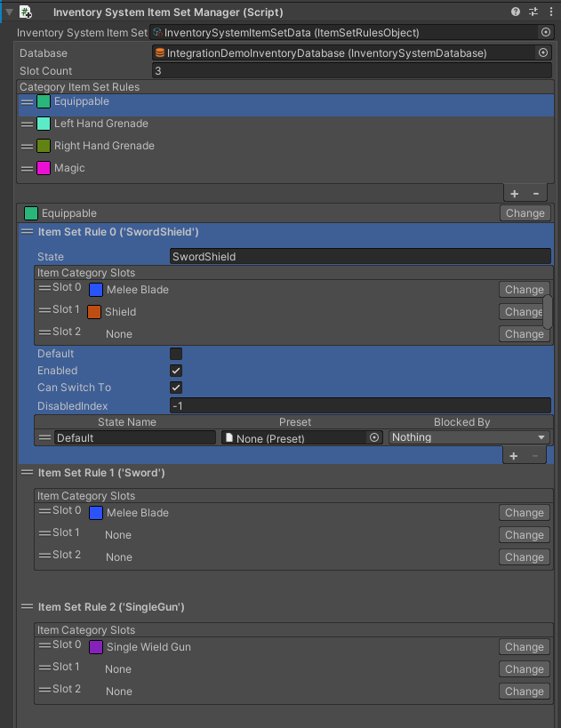This screenshot has height=728, width=561.
Task: Open the component's three-dot options menu
Action: click(551, 12)
